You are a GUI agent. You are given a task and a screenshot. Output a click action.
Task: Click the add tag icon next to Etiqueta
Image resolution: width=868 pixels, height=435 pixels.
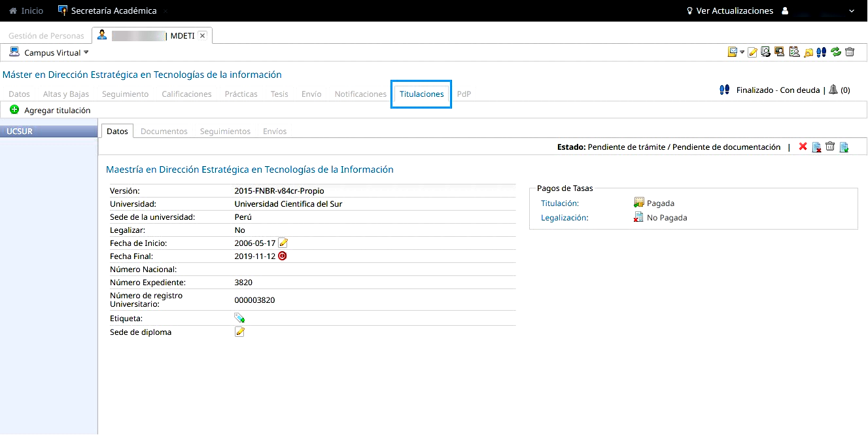(239, 318)
